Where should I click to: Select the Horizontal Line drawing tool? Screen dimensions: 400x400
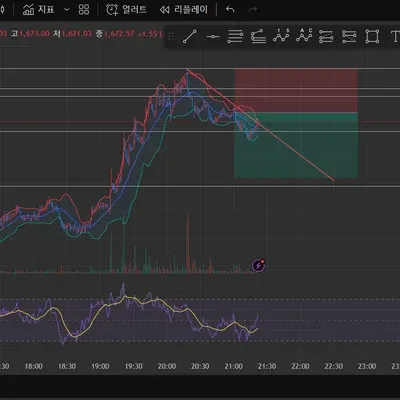(x=213, y=36)
